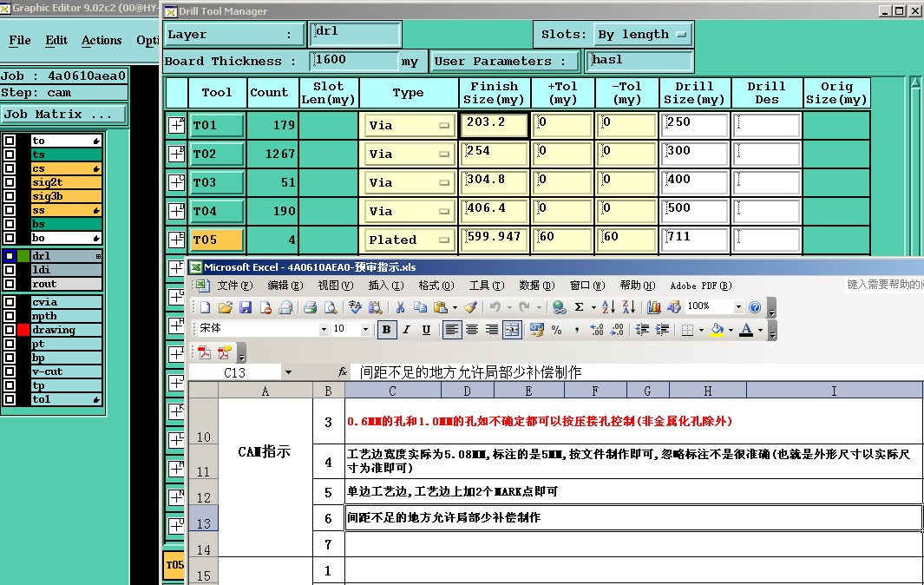Click the Save icon in Excel toolbar
This screenshot has width=924, height=585.
coord(246,307)
